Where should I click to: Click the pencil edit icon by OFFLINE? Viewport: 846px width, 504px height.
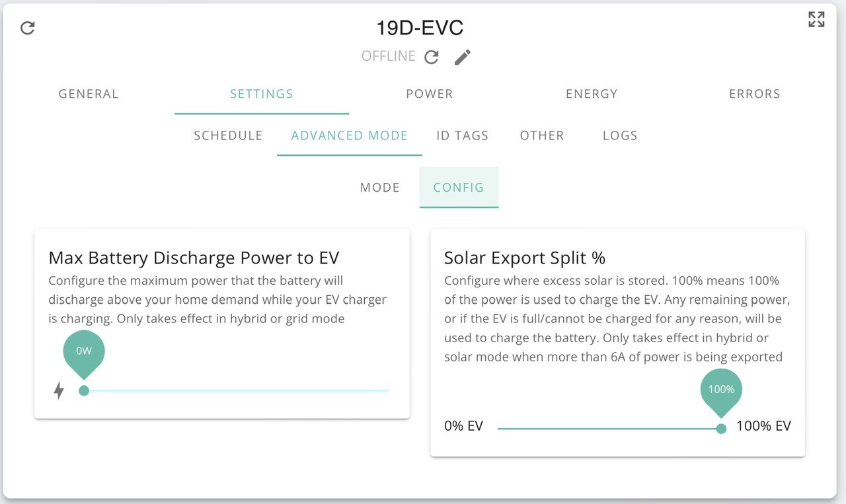463,57
